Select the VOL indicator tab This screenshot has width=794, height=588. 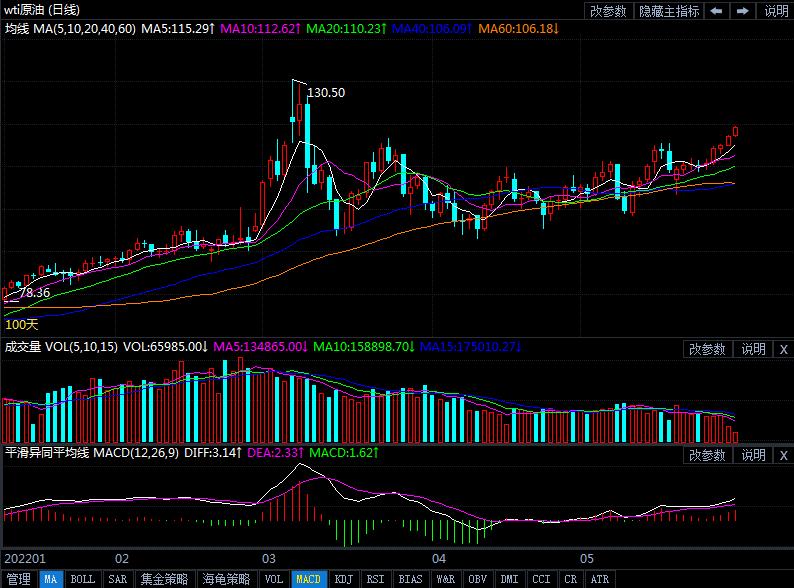[274, 579]
